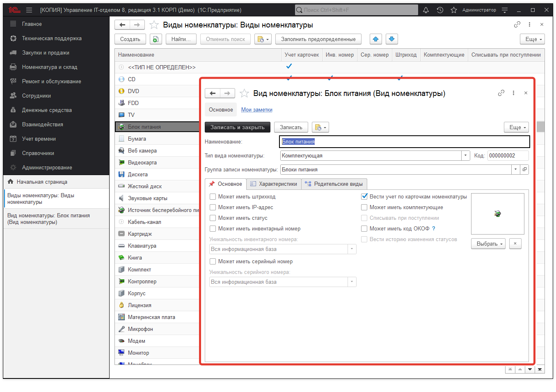Click the move item up arrow button

(375, 39)
